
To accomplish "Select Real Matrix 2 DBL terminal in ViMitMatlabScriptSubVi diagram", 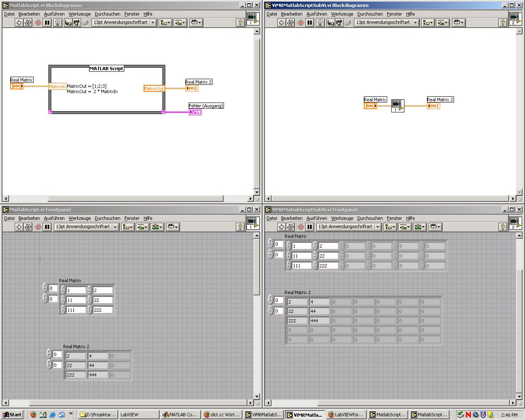I will pos(433,106).
